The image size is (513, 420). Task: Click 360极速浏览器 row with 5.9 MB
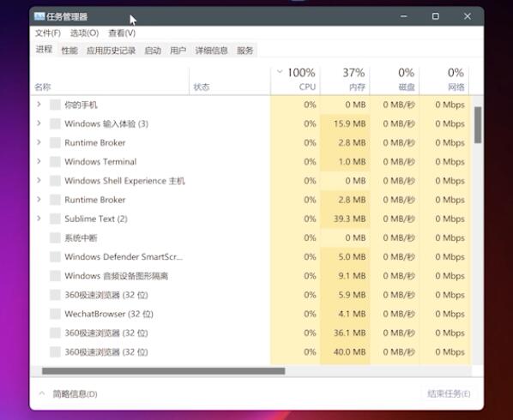(x=250, y=295)
